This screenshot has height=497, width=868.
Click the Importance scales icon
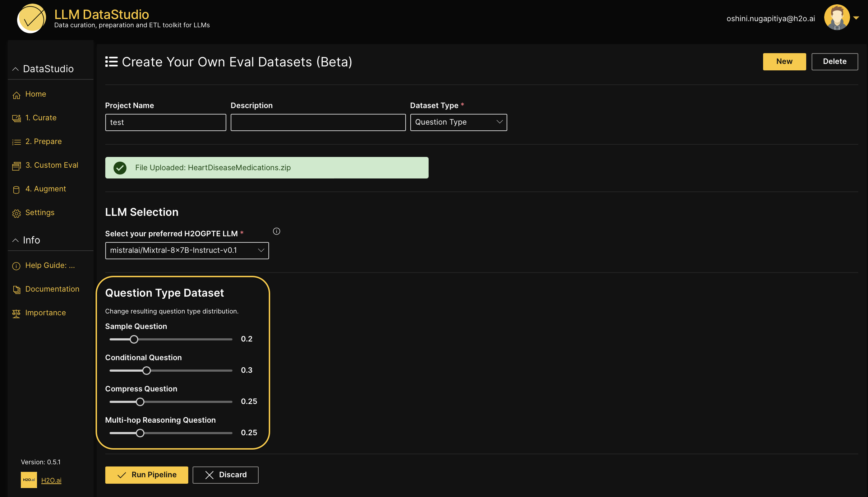click(x=16, y=313)
